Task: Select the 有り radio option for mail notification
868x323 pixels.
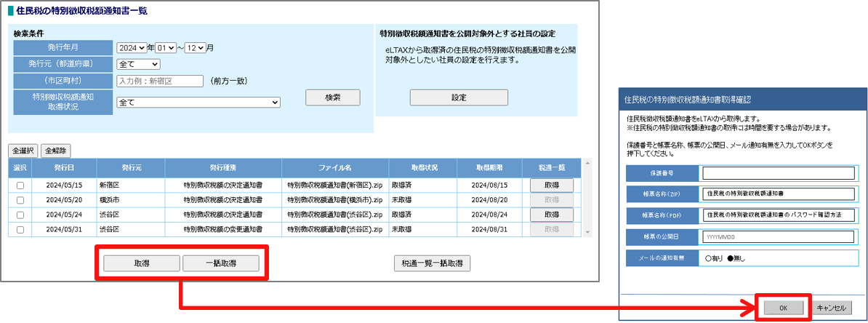Action: pyautogui.click(x=709, y=258)
